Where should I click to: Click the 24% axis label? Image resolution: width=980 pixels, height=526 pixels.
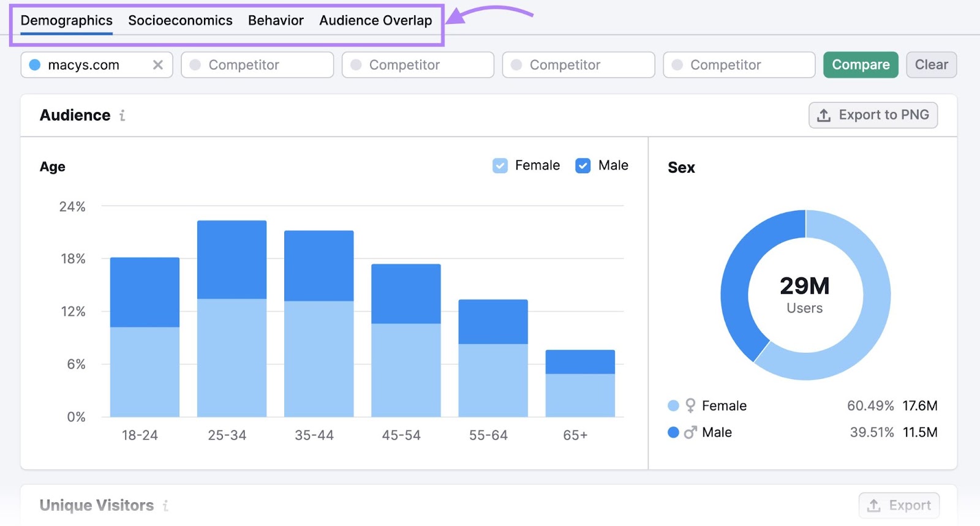72,206
